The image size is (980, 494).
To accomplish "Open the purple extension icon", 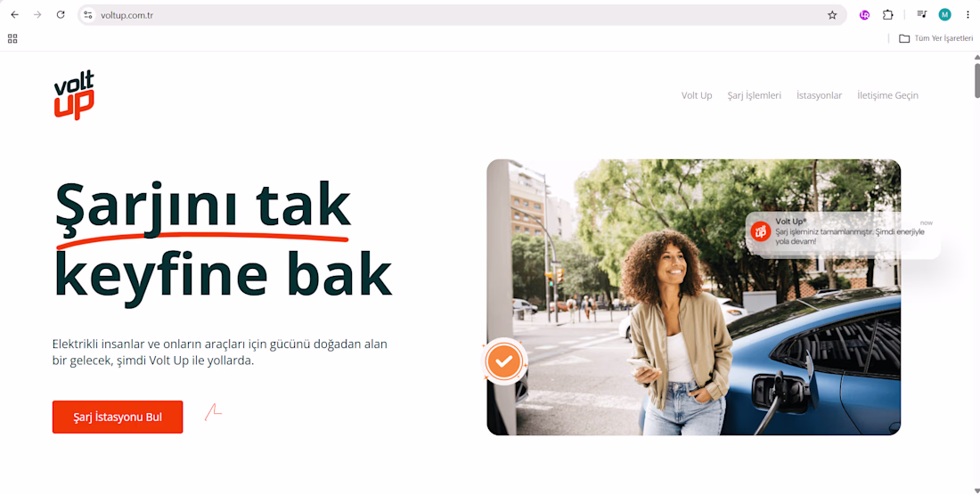I will tap(864, 15).
